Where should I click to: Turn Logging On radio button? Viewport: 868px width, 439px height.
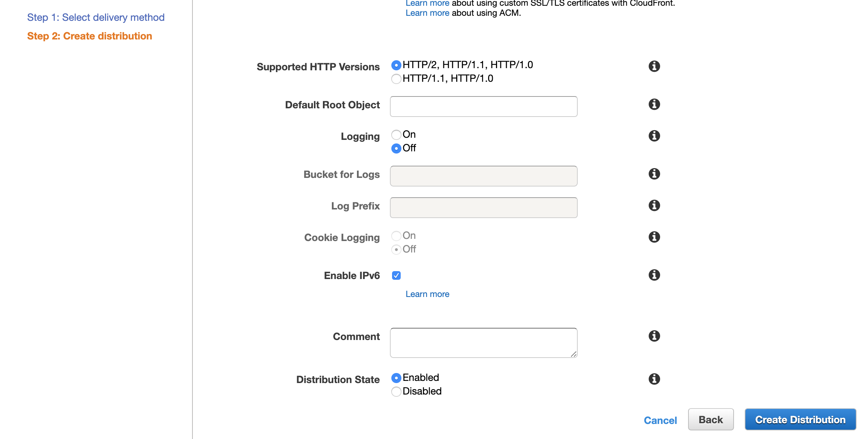click(396, 135)
